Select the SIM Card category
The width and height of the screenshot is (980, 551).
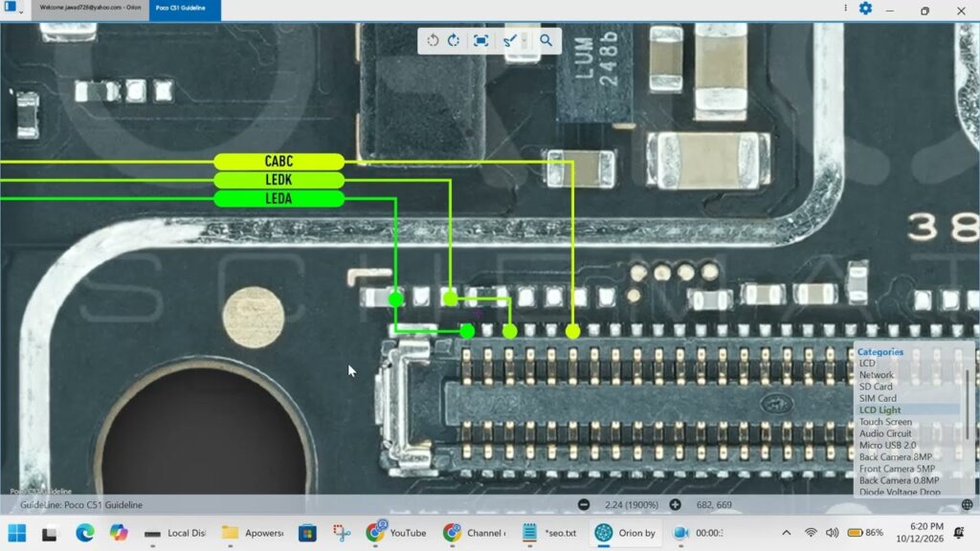pos(878,399)
